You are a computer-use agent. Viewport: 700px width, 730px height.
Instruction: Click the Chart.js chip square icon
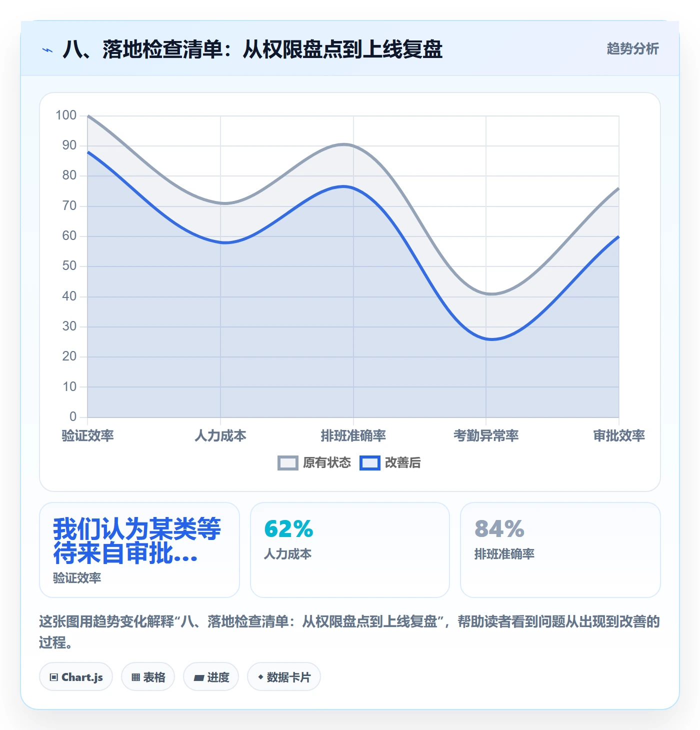(54, 677)
